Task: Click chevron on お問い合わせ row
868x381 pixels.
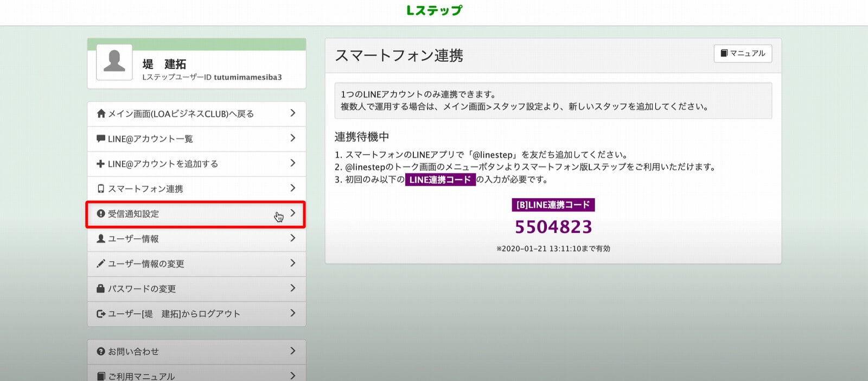Action: coord(293,351)
